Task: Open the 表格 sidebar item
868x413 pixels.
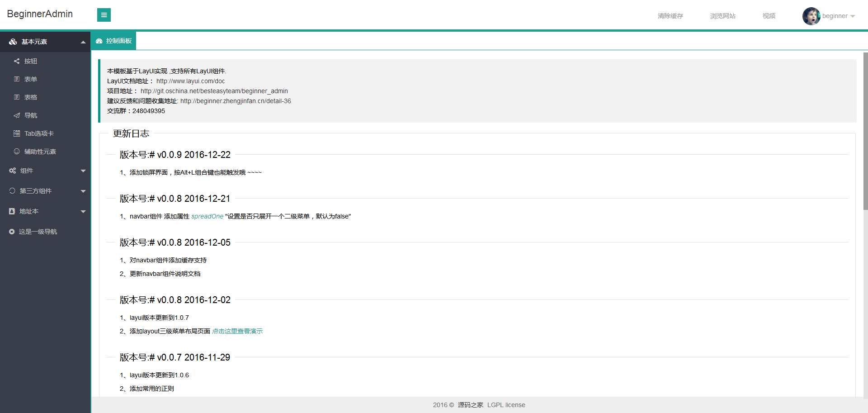Action: (x=45, y=97)
